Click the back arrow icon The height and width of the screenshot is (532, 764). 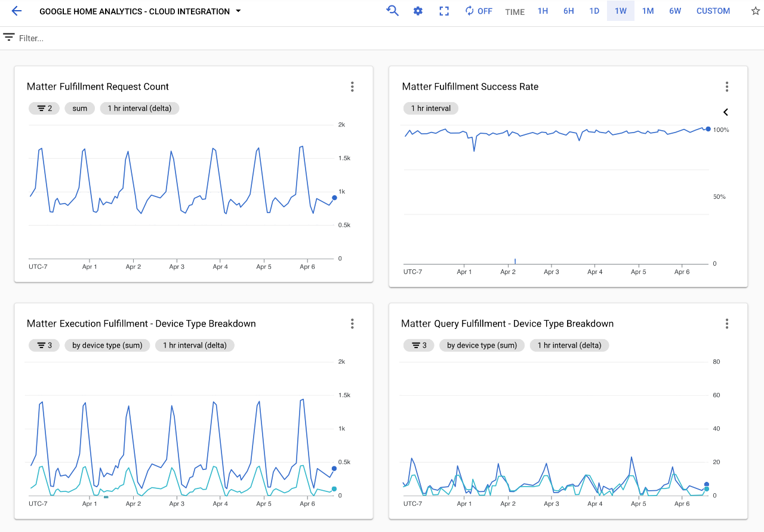[x=16, y=11]
